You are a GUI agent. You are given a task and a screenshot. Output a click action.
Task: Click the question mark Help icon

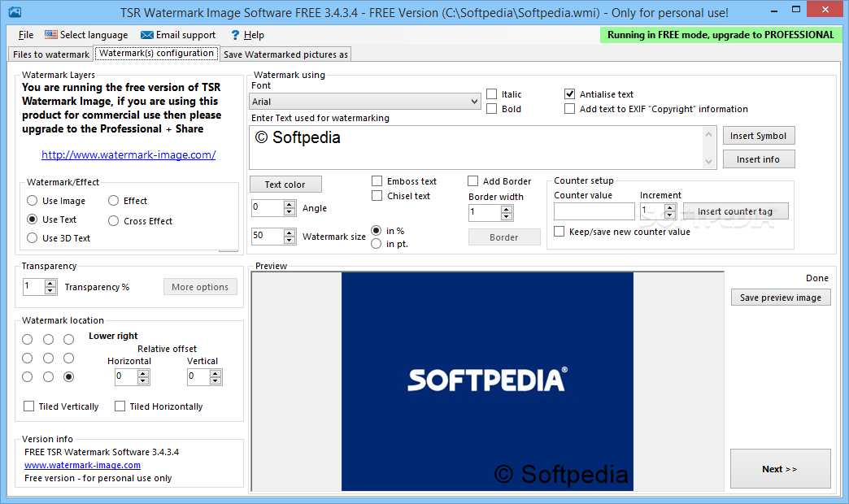click(x=235, y=35)
